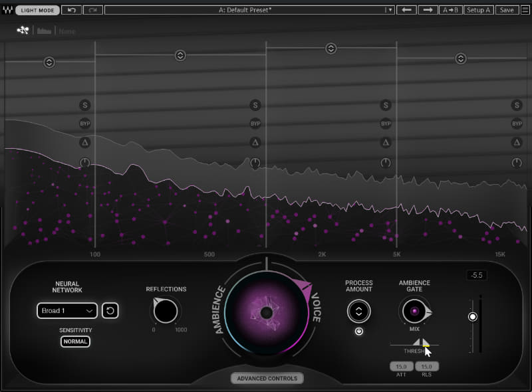
Task: Click the third band's small knob icon
Action: click(386, 163)
